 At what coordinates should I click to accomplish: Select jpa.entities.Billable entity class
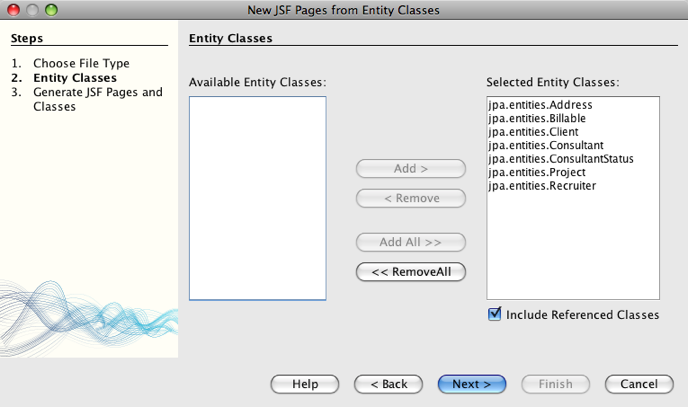[x=537, y=118]
